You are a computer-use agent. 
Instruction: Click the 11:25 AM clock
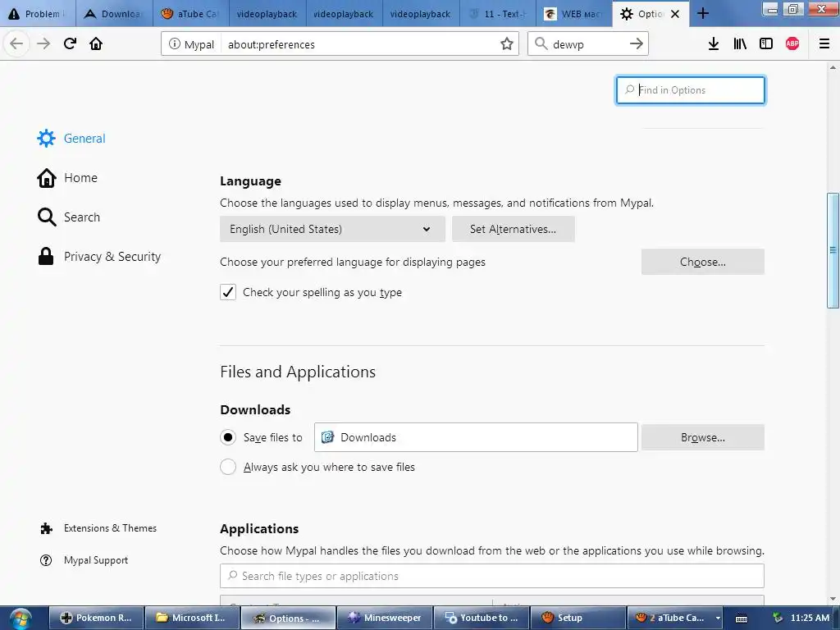[810, 618]
